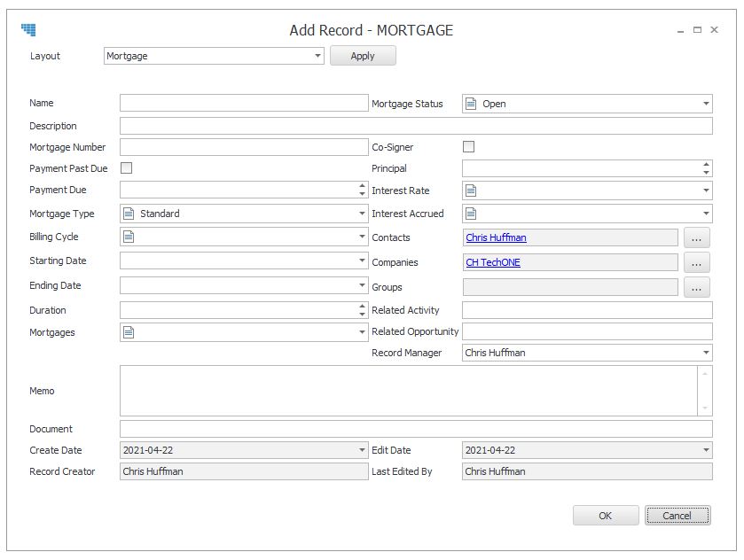The height and width of the screenshot is (560, 744).
Task: Click the Apply layout button
Action: (x=363, y=56)
